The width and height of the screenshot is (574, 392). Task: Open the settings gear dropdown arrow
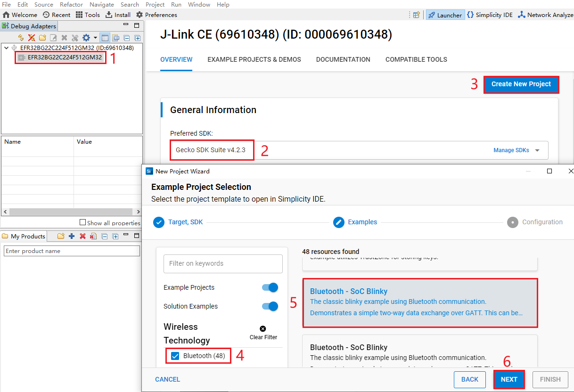click(x=95, y=38)
